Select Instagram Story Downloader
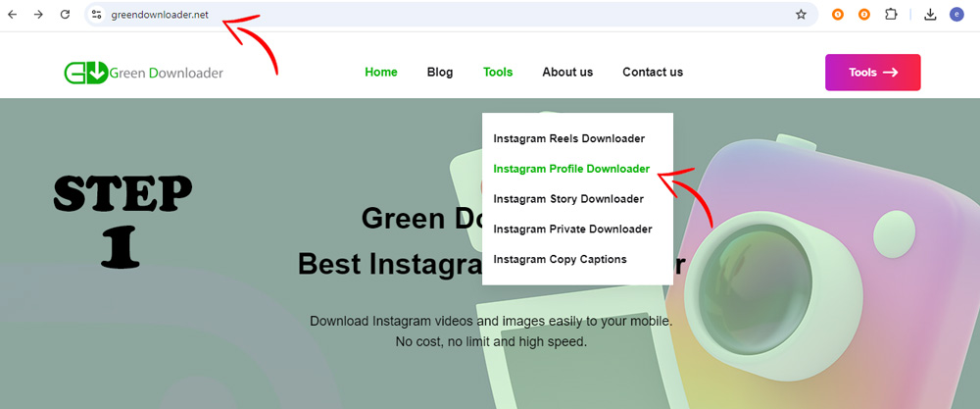This screenshot has height=409, width=980. pyautogui.click(x=568, y=199)
